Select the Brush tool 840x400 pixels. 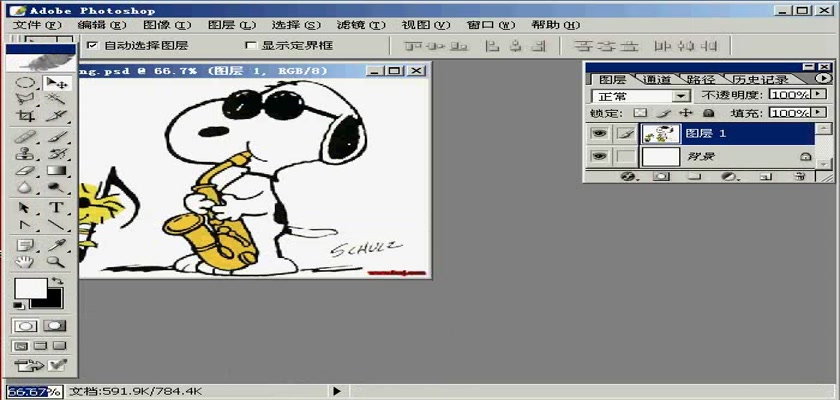(x=57, y=138)
